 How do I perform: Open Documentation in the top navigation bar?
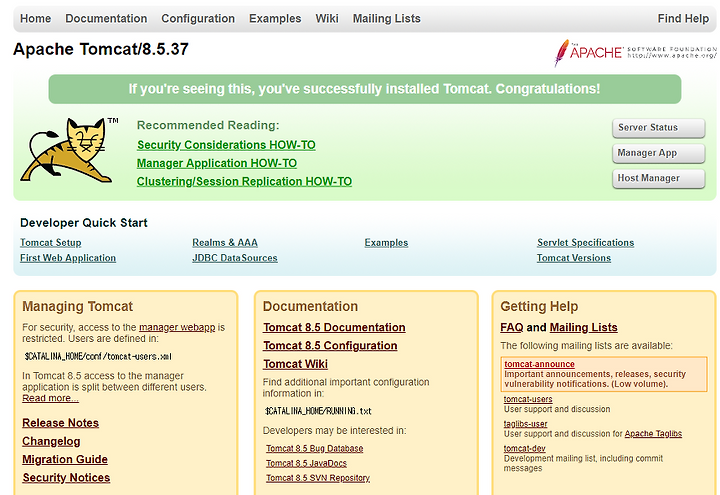point(106,18)
